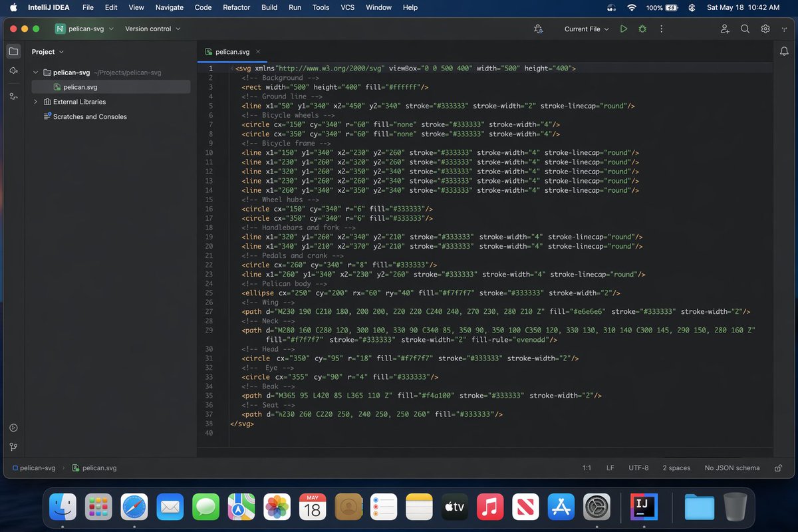Screen dimensions: 798x532
Task: Open Launchpad in the Dock
Action: tap(99, 507)
